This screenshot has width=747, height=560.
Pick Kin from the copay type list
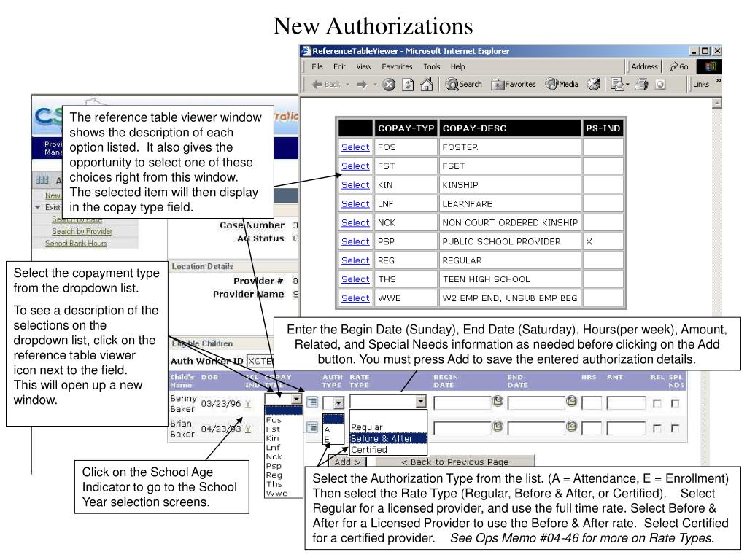click(x=284, y=438)
